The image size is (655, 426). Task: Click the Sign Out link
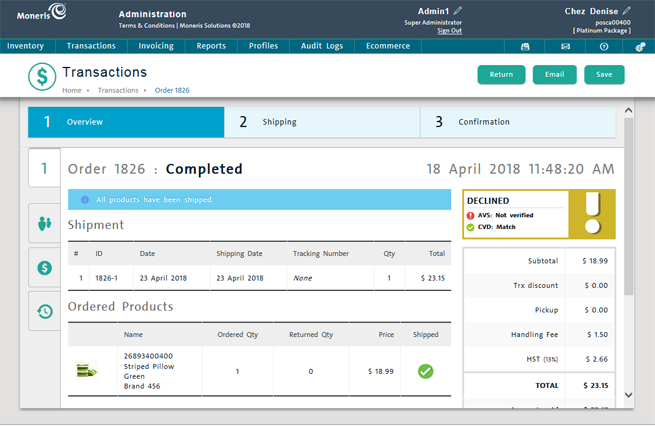(x=449, y=31)
